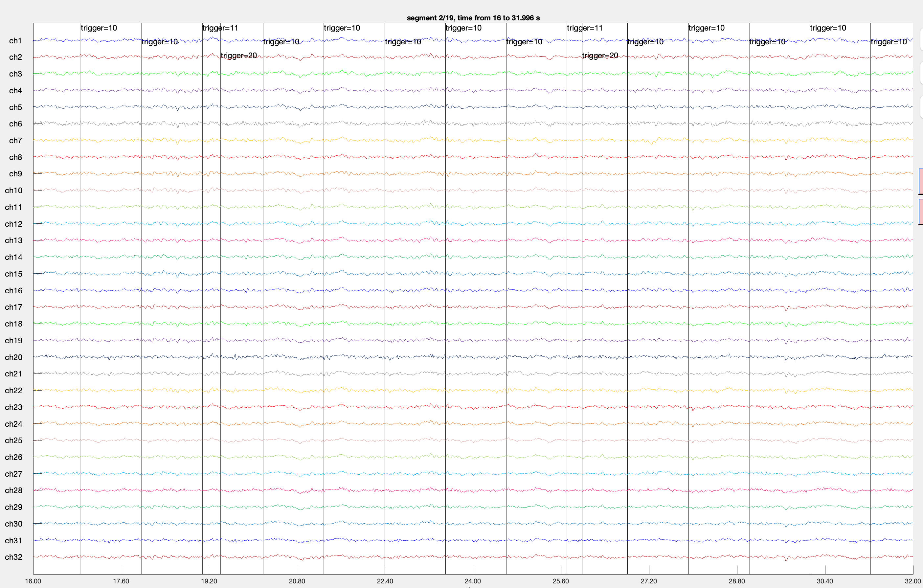
Task: Pick the ch30 channel label
Action: tap(13, 524)
